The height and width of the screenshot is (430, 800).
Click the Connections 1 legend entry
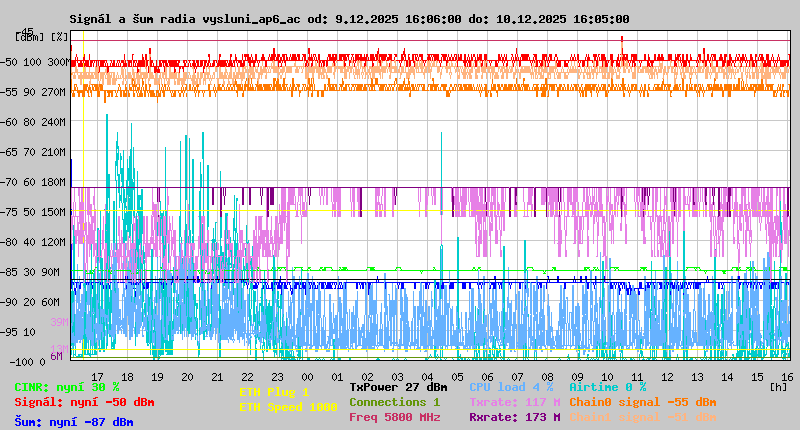coord(394,402)
